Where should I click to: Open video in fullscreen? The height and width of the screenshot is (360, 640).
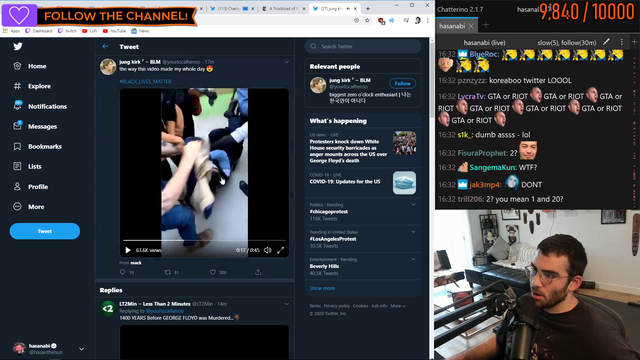[x=281, y=250]
